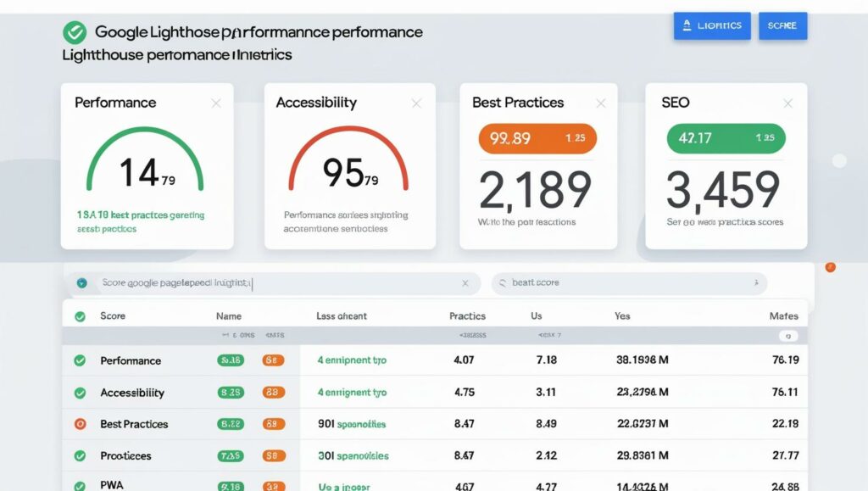Click the 76.11 value in the Accessibility row
This screenshot has width=868, height=491.
pyautogui.click(x=786, y=393)
